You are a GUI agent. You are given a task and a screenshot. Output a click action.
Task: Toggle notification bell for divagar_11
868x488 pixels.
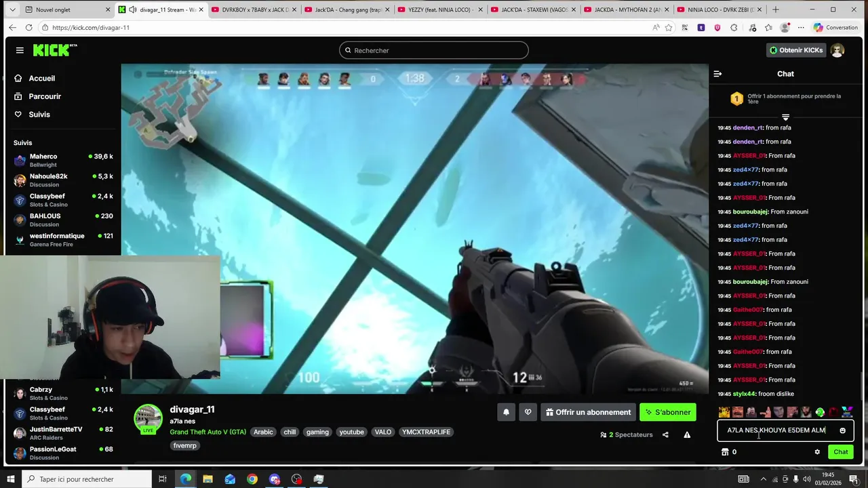click(506, 412)
